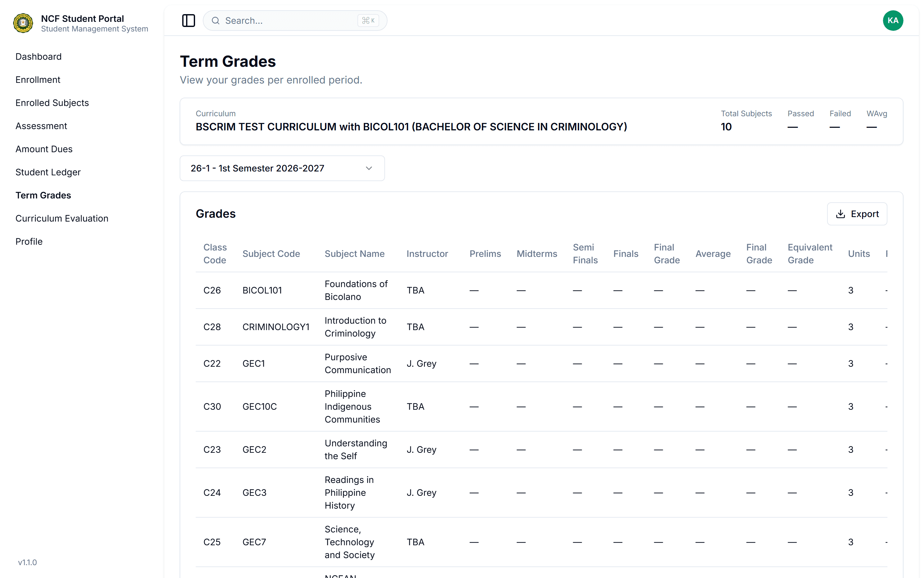Export the grades table

tap(857, 214)
